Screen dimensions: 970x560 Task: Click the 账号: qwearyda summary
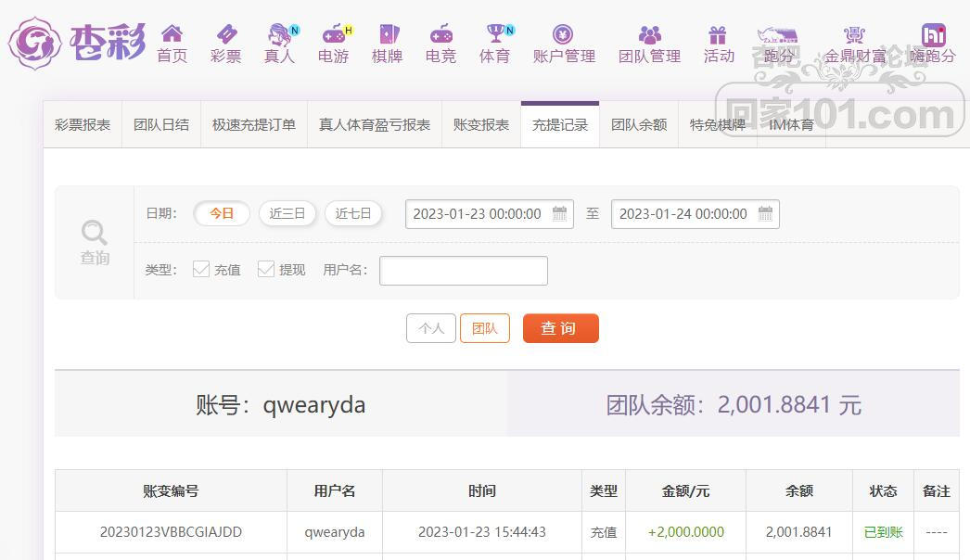click(281, 404)
